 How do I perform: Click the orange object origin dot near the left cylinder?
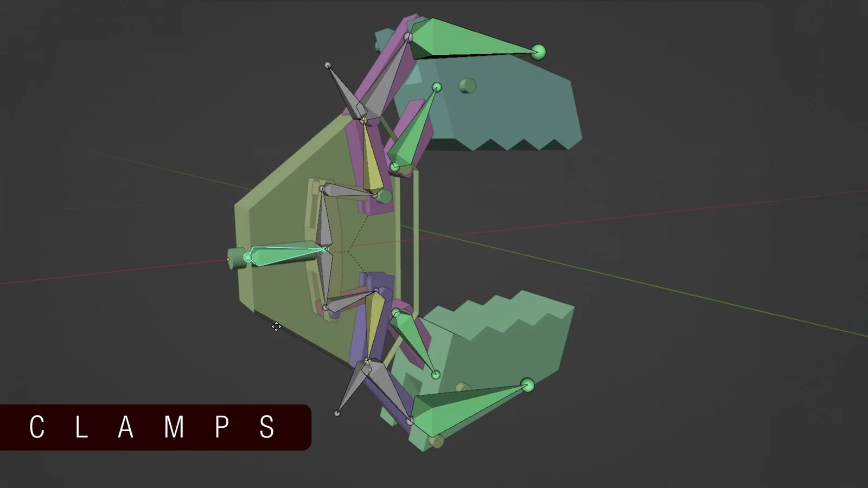pos(228,260)
